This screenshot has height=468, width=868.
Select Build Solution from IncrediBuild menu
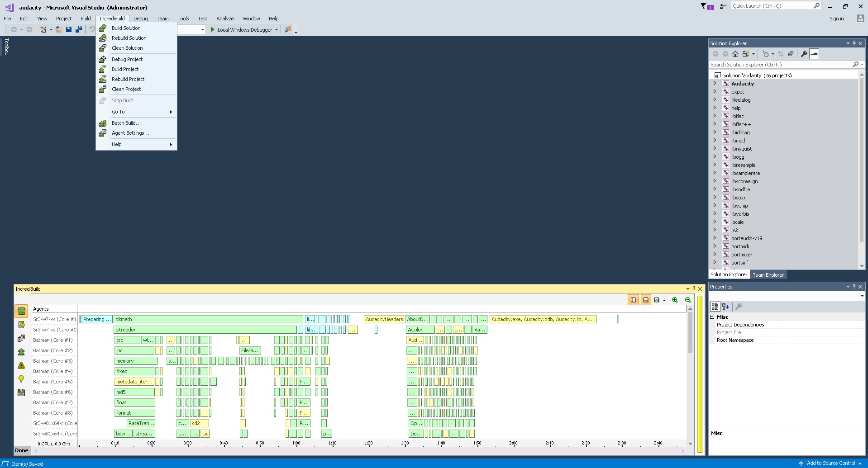(136, 28)
